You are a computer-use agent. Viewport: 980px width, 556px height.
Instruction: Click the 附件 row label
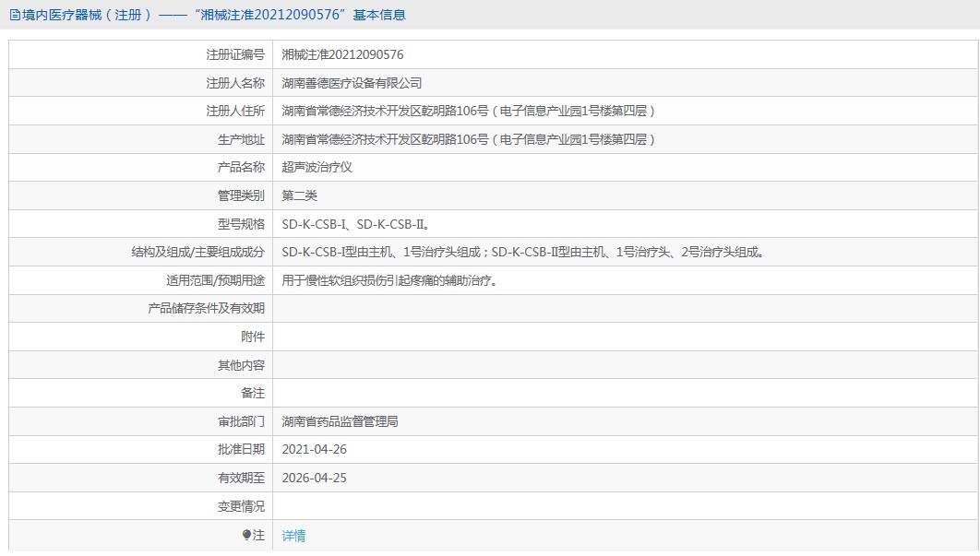(x=253, y=337)
